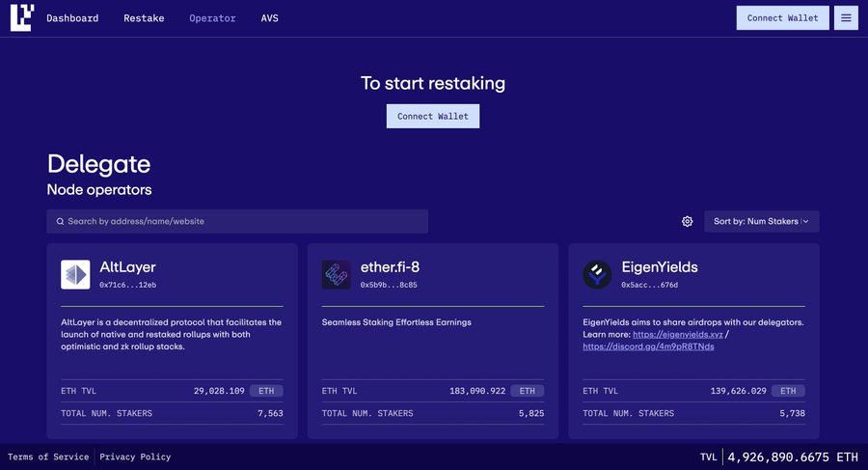Click the AltLayer description paragraph
The height and width of the screenshot is (470, 868).
[x=171, y=334]
